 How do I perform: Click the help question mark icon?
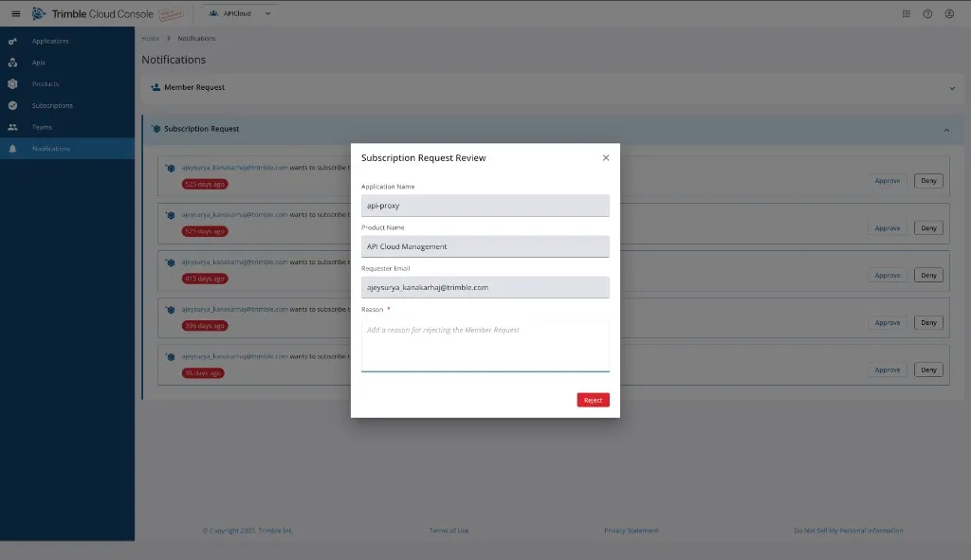927,13
